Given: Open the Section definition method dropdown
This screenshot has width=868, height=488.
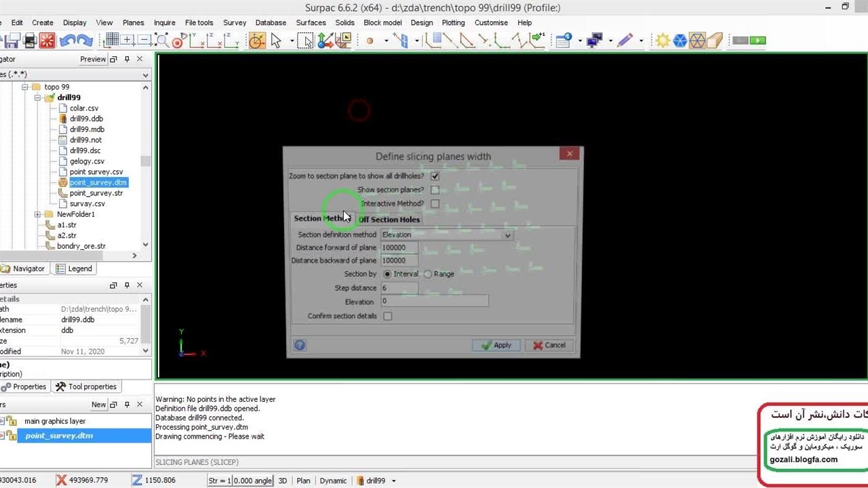Looking at the screenshot, I should 507,235.
